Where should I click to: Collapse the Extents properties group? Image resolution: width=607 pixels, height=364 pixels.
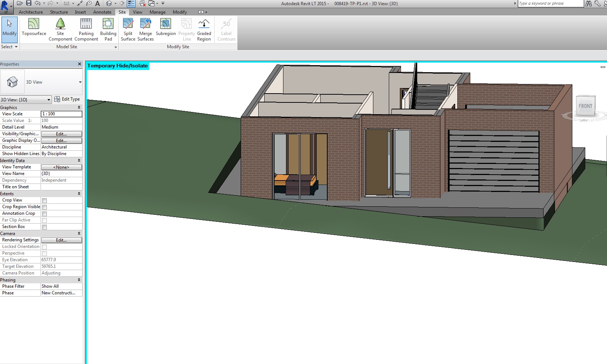(79, 194)
